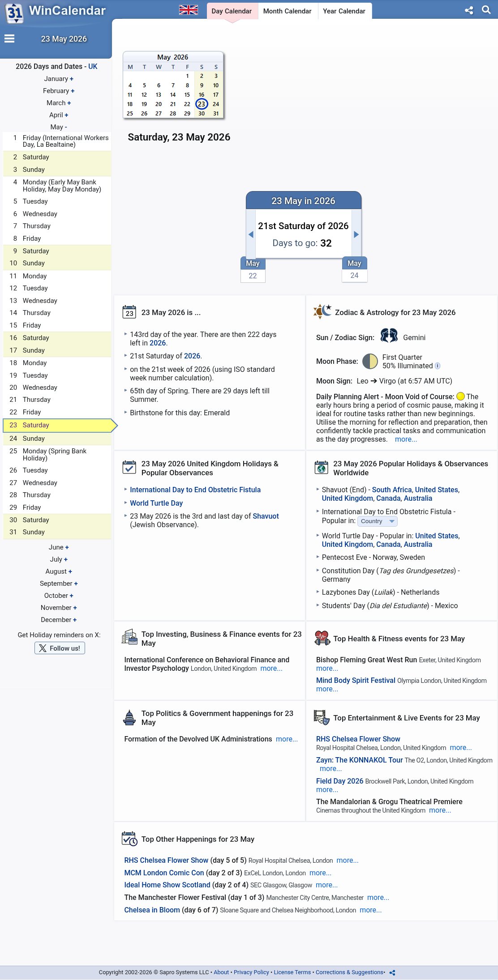
Task: Select day 16 in mini calendar
Action: tap(202, 95)
